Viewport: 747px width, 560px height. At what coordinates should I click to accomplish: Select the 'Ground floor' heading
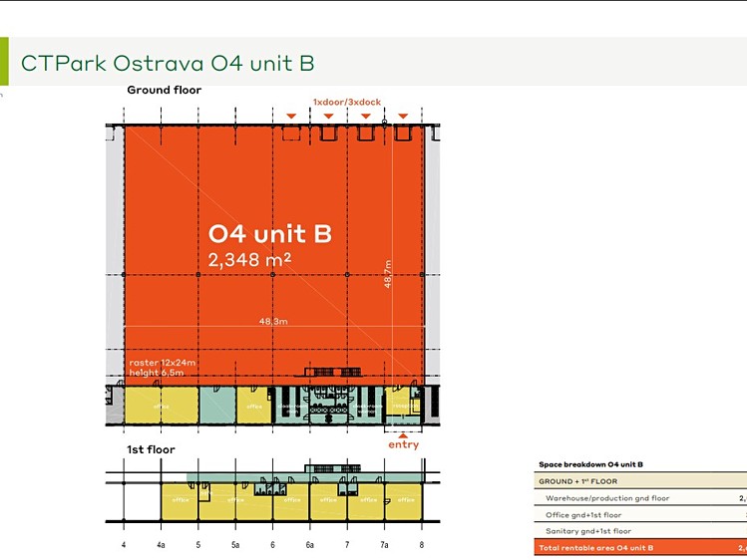164,90
